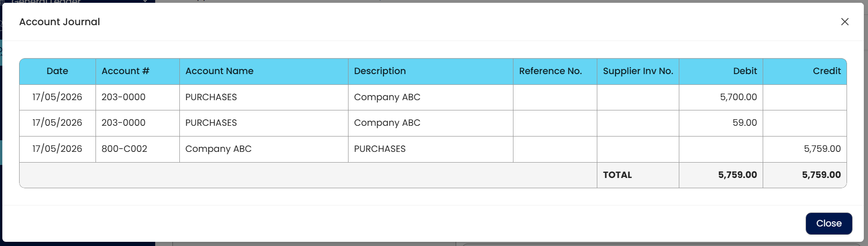Select Company ABC in the Account Name column
868x246 pixels.
click(219, 149)
